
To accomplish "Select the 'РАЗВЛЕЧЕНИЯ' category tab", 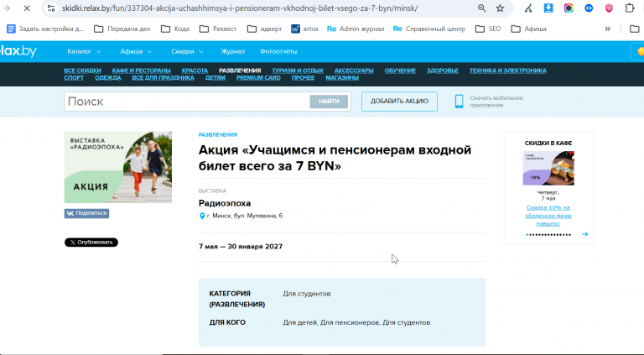I will pos(240,70).
